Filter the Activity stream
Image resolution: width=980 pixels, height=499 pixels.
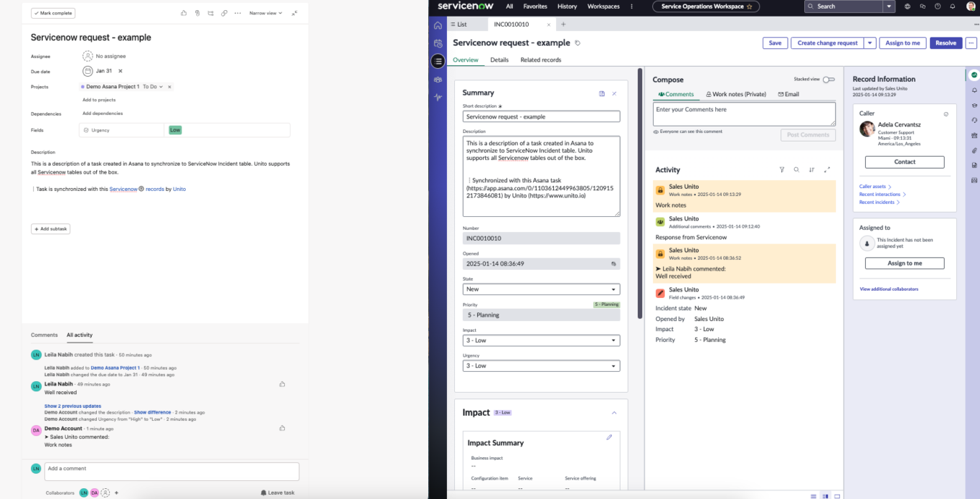click(x=782, y=170)
